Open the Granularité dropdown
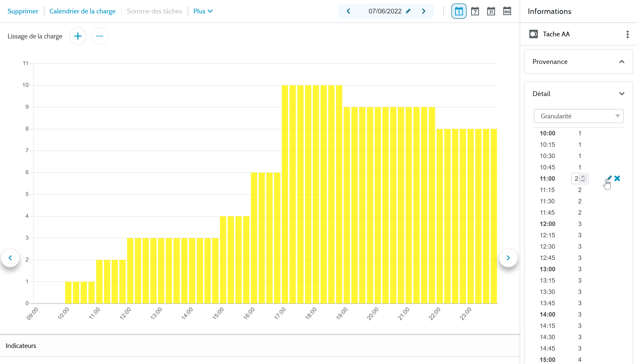The image size is (637, 364). coord(578,116)
